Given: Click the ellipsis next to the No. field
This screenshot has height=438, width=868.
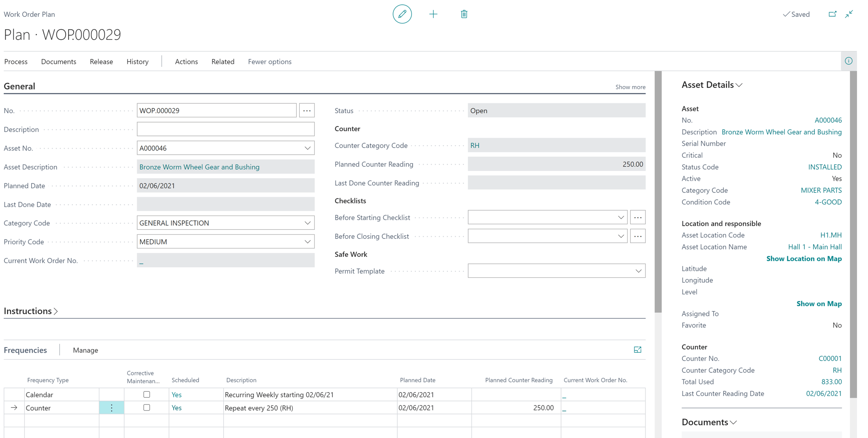Looking at the screenshot, I should click(307, 110).
